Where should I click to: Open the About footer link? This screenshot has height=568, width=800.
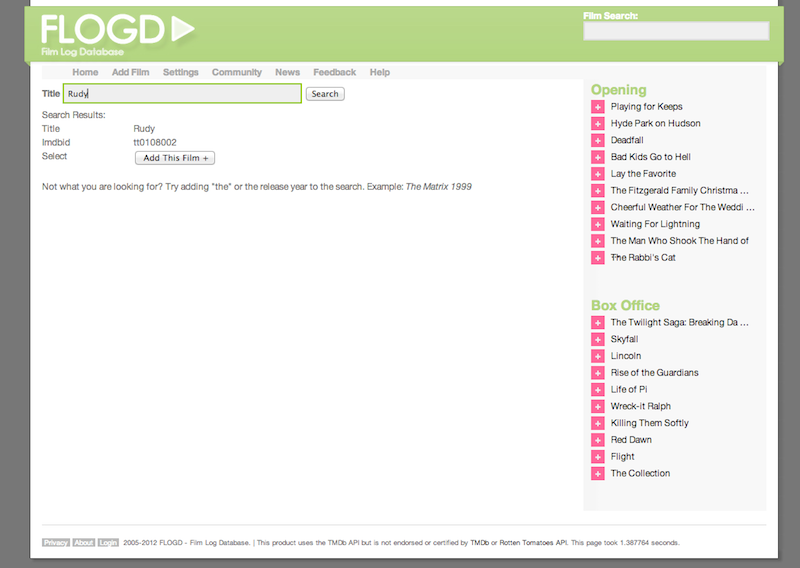click(x=84, y=542)
